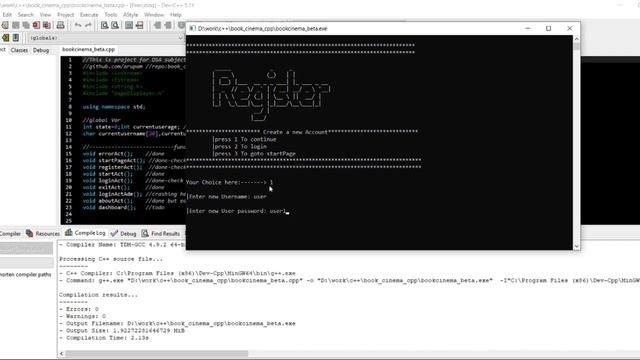
Task: Click the Close file toolbar icon
Action: coord(36,25)
